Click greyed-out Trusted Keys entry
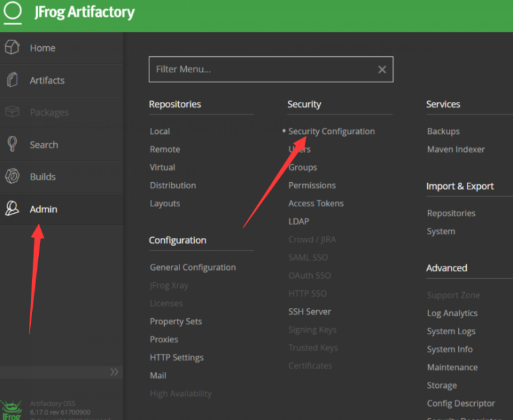 pos(313,348)
